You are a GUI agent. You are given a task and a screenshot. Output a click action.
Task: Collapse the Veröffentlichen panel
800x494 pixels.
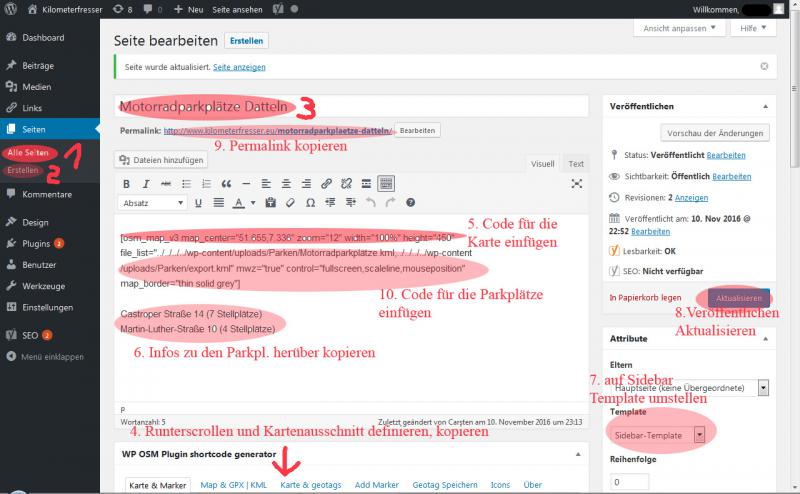pyautogui.click(x=766, y=105)
